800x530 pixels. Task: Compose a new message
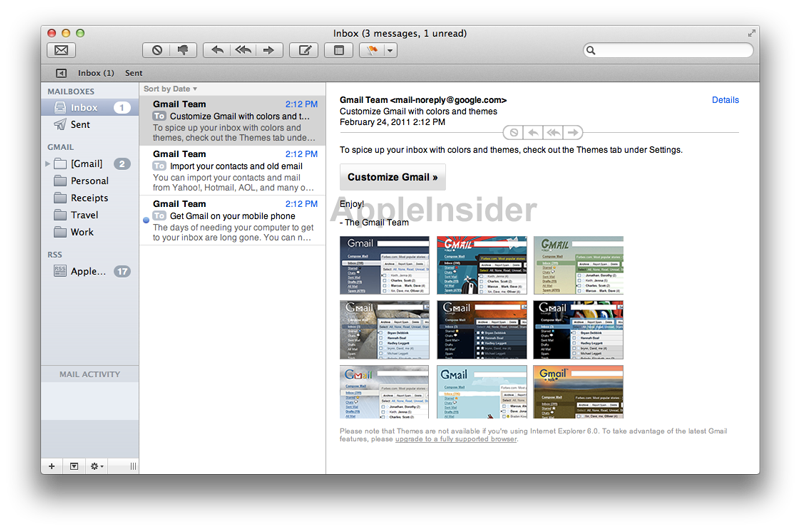(x=303, y=50)
